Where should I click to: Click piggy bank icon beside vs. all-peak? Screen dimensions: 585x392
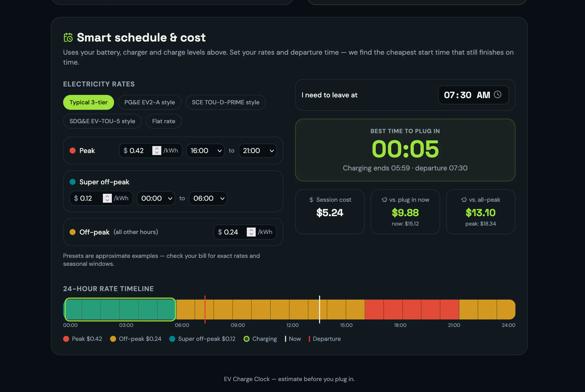pyautogui.click(x=464, y=200)
